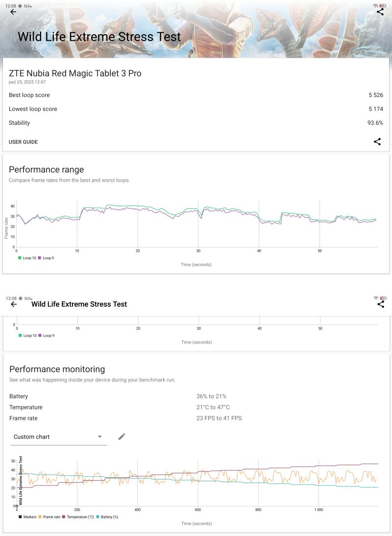Tap the Stability 93.6% row
This screenshot has width=392, height=536.
(196, 123)
